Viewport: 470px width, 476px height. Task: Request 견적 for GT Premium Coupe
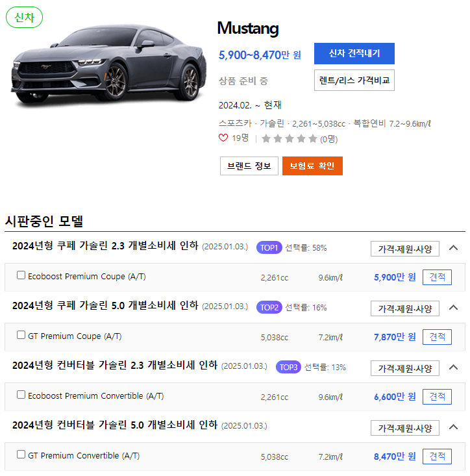pyautogui.click(x=437, y=337)
